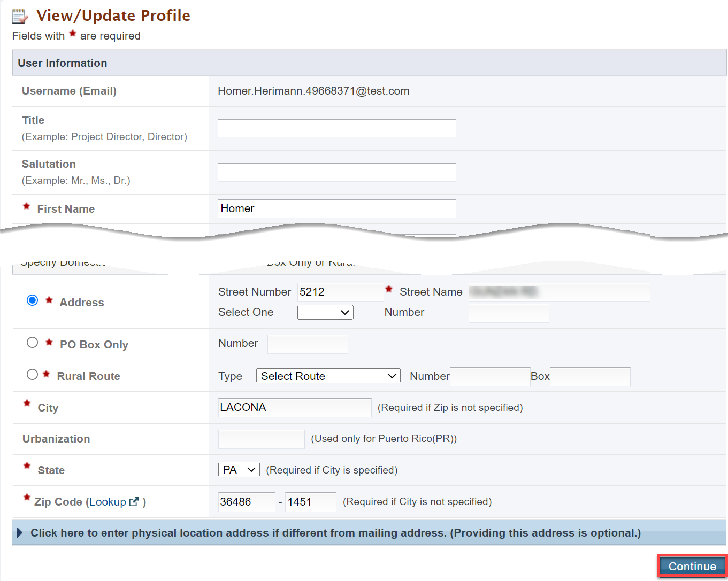This screenshot has width=728, height=581.
Task: Open the State dropdown showing PA
Action: tap(239, 470)
